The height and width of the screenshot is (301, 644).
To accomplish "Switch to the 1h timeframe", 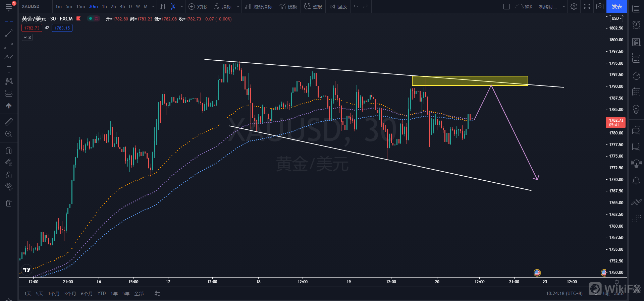I will coord(104,6).
